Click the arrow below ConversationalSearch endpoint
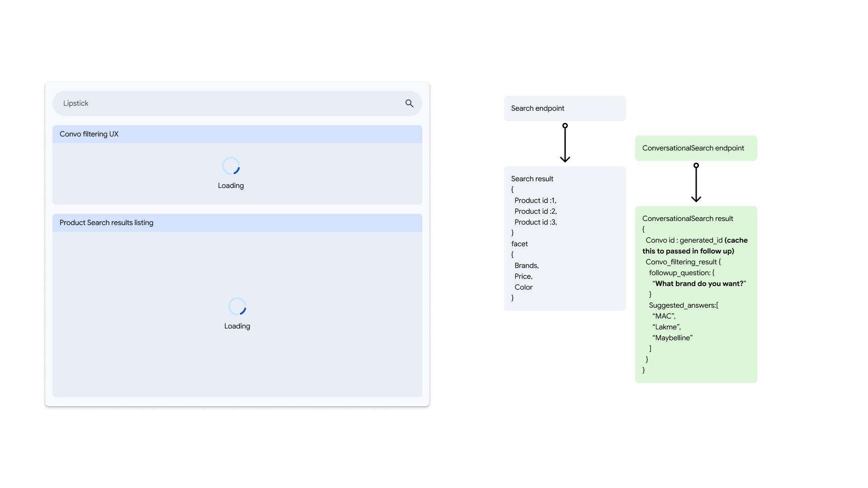The width and height of the screenshot is (868, 488). (696, 183)
